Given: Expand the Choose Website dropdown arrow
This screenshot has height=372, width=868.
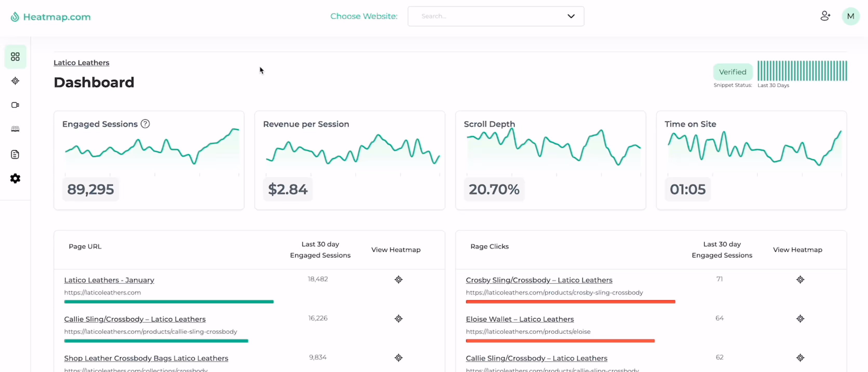Looking at the screenshot, I should tap(571, 16).
